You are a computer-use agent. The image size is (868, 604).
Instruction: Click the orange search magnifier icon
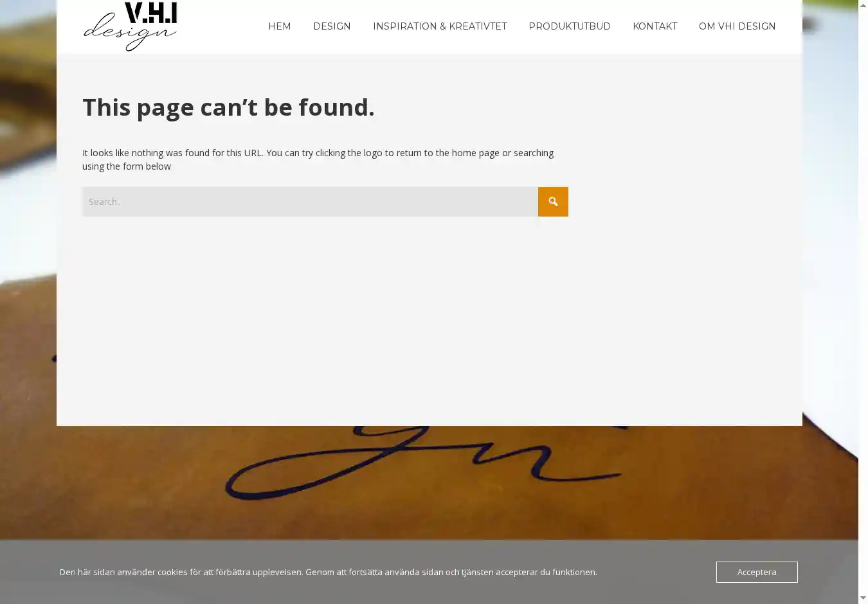pos(553,202)
